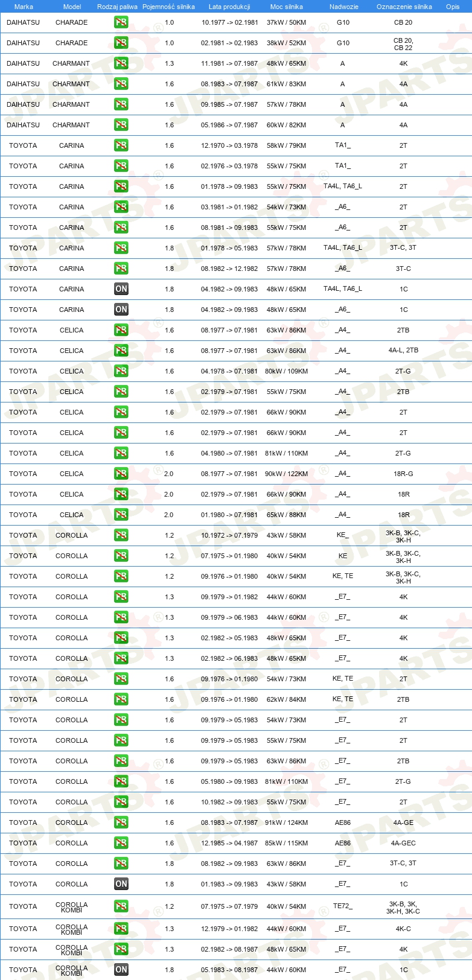Click the power cell '80kW / 109KM'
This screenshot has height=980, width=472.
(287, 371)
